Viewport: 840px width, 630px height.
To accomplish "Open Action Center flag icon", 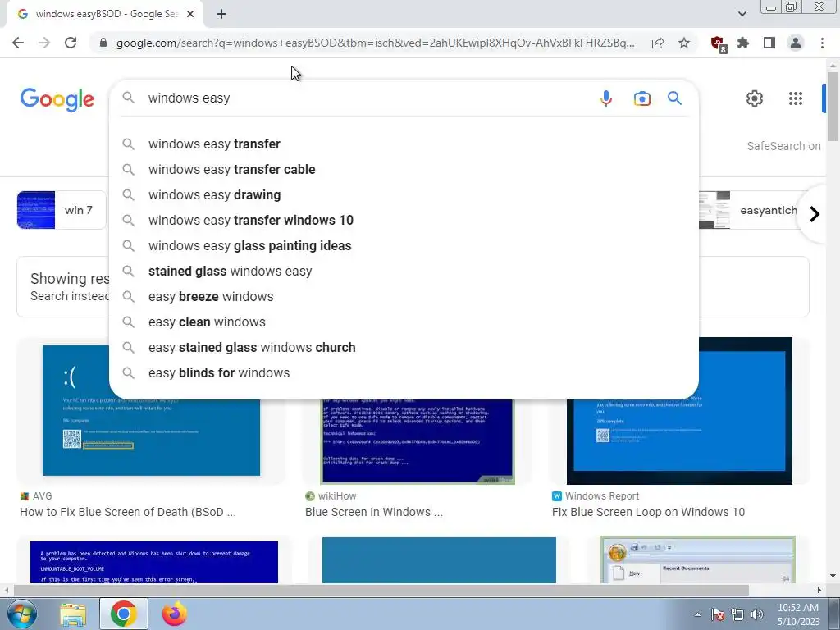I will click(x=718, y=614).
